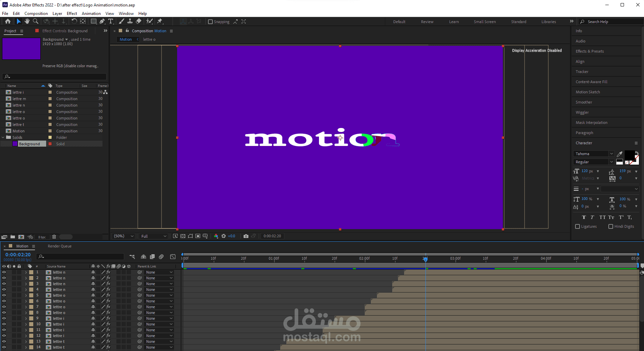The image size is (644, 351).
Task: Click the exposure +0.0 value
Action: tap(232, 236)
